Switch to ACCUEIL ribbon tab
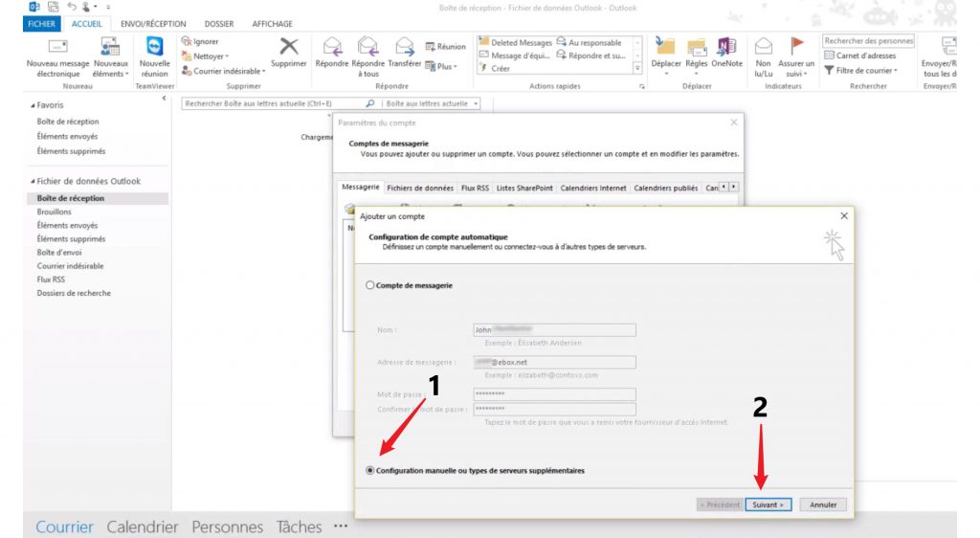 click(x=86, y=24)
